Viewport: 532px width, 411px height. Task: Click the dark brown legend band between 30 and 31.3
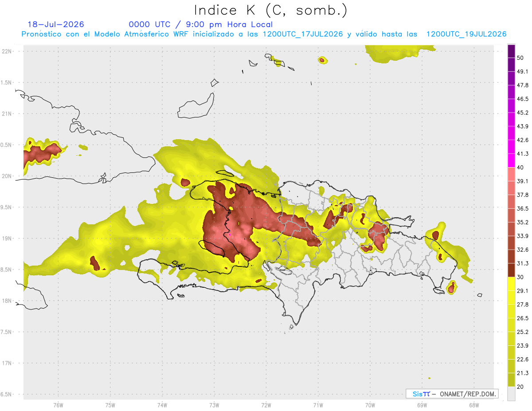[511, 270]
